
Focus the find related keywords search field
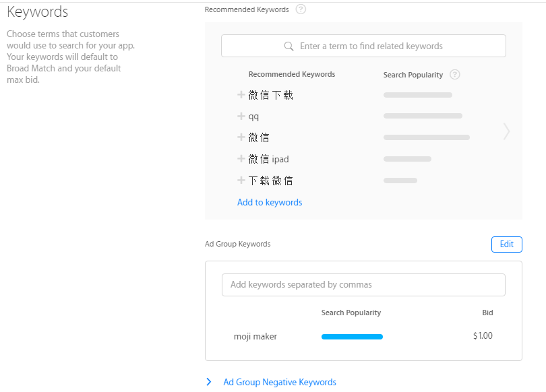point(363,46)
